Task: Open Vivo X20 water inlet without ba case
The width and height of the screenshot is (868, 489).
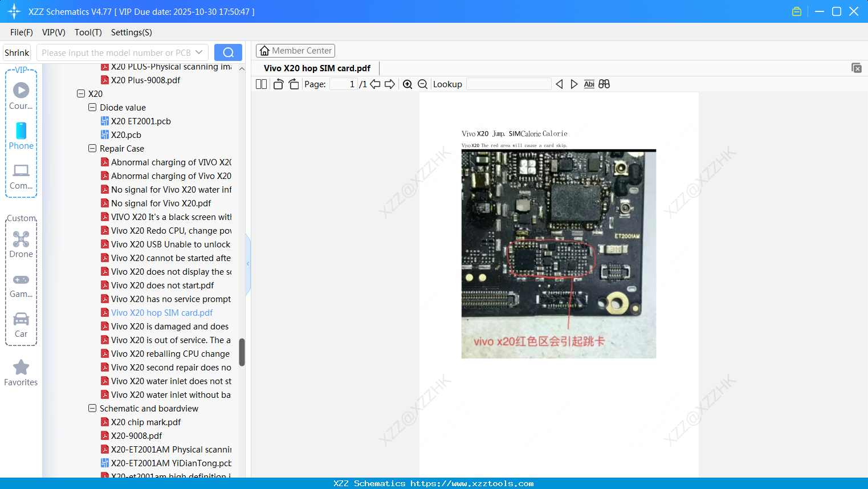Action: [x=166, y=394]
